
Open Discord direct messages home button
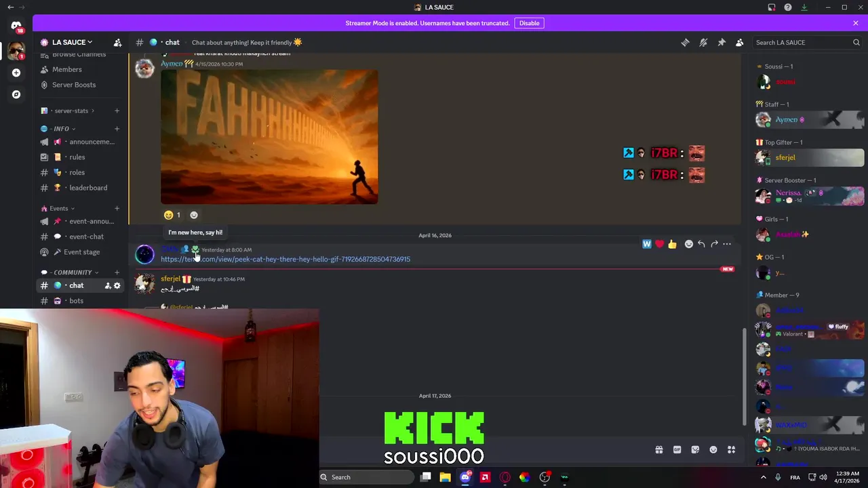[x=16, y=26]
